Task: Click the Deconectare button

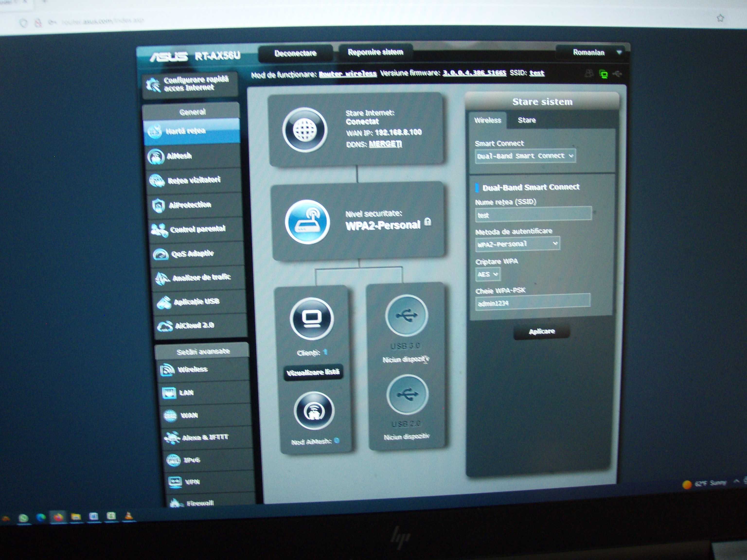Action: pyautogui.click(x=295, y=53)
